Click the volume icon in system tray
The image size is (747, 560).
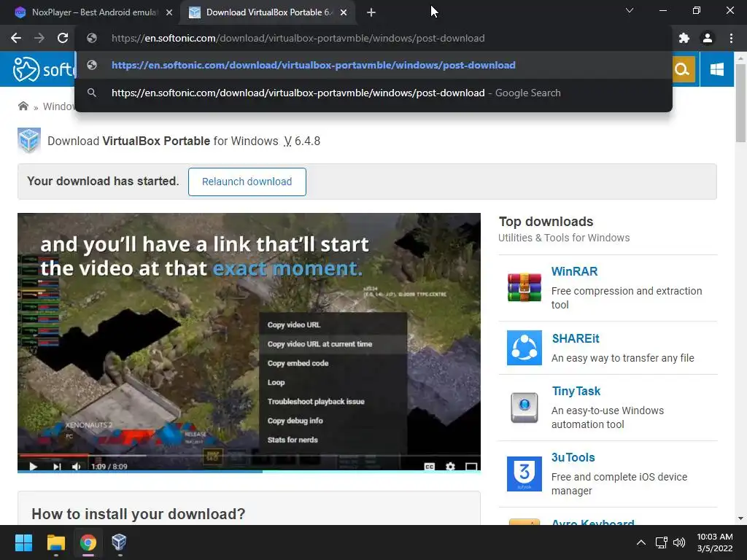pos(679,542)
